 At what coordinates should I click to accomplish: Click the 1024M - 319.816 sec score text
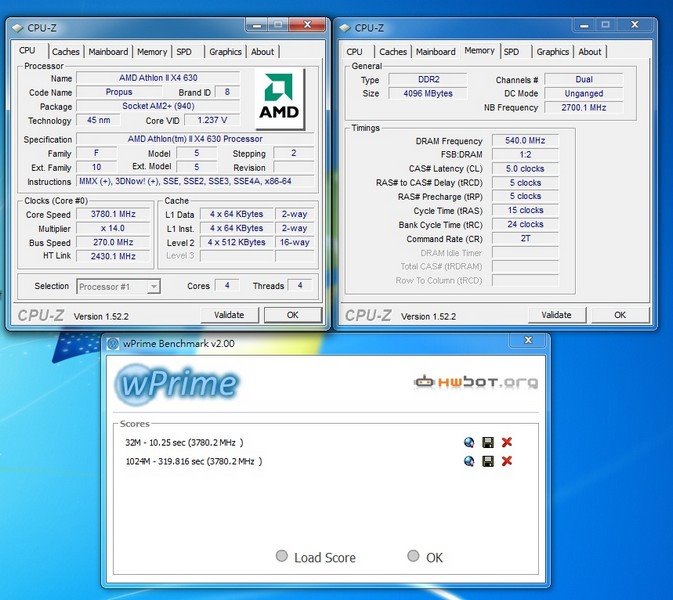click(194, 461)
